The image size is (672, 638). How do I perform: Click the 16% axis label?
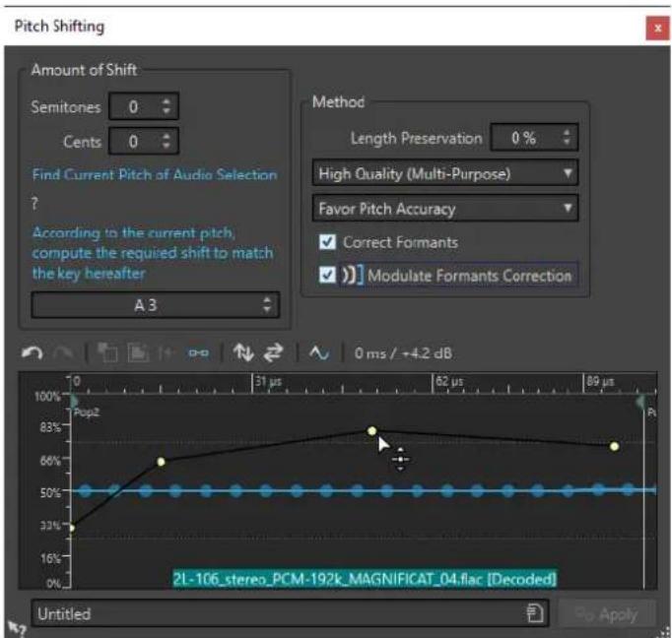click(50, 558)
